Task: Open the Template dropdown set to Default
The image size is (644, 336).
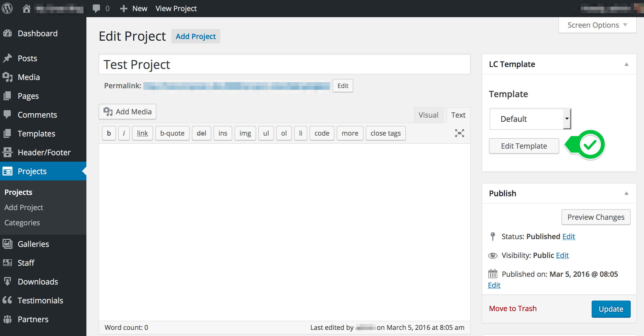Action: point(530,119)
